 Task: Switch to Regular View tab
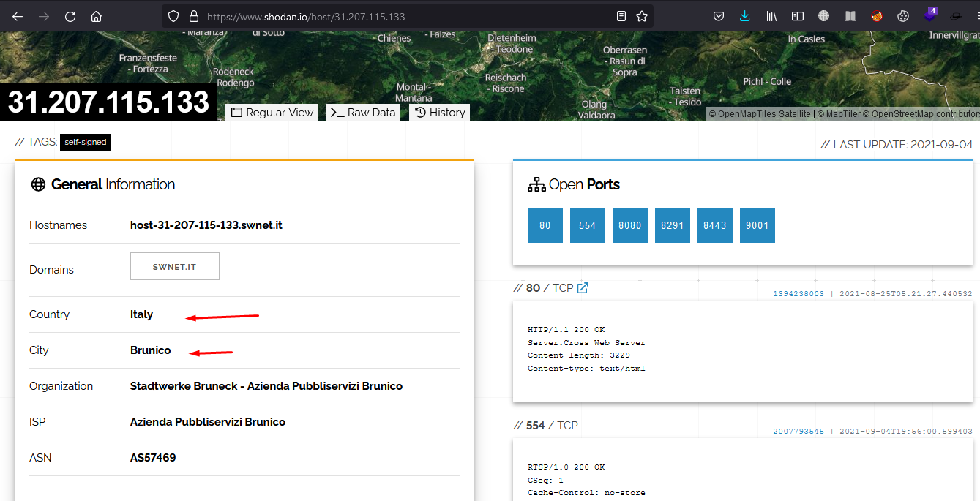click(272, 113)
